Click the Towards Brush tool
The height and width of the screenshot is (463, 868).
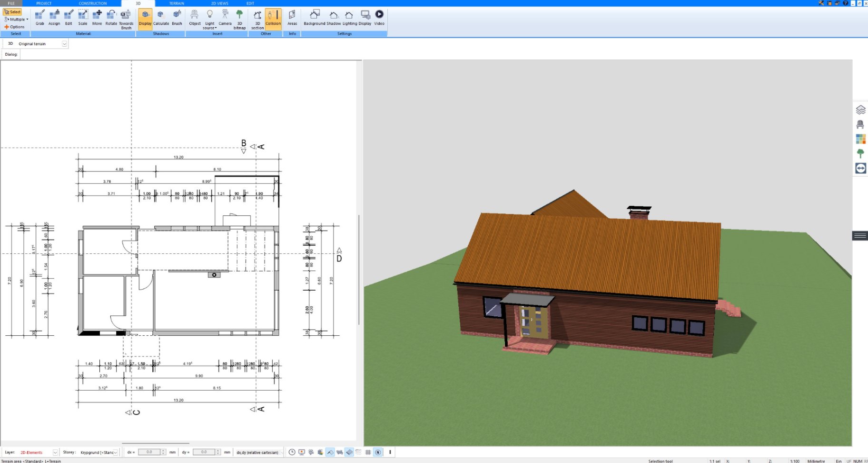[126, 20]
